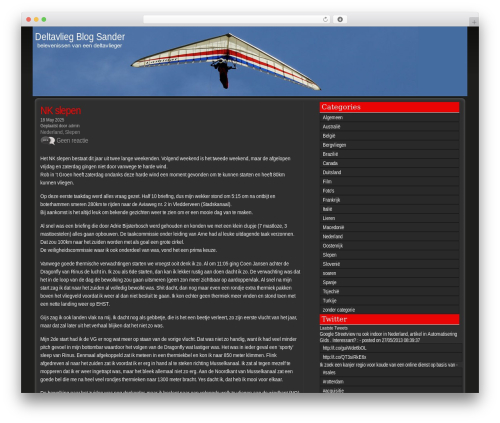The image size is (500, 423).
Task: Open the #sales hashtag link
Action: point(329,373)
